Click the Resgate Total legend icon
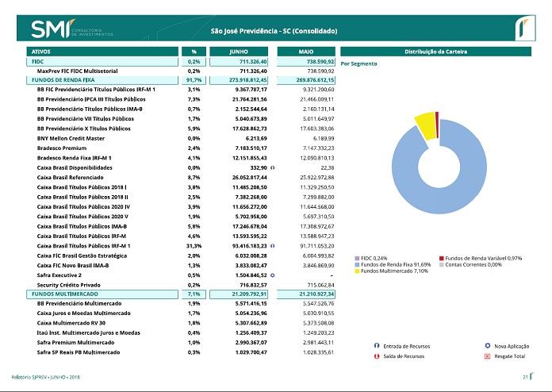The height and width of the screenshot is (392, 552). click(x=488, y=356)
